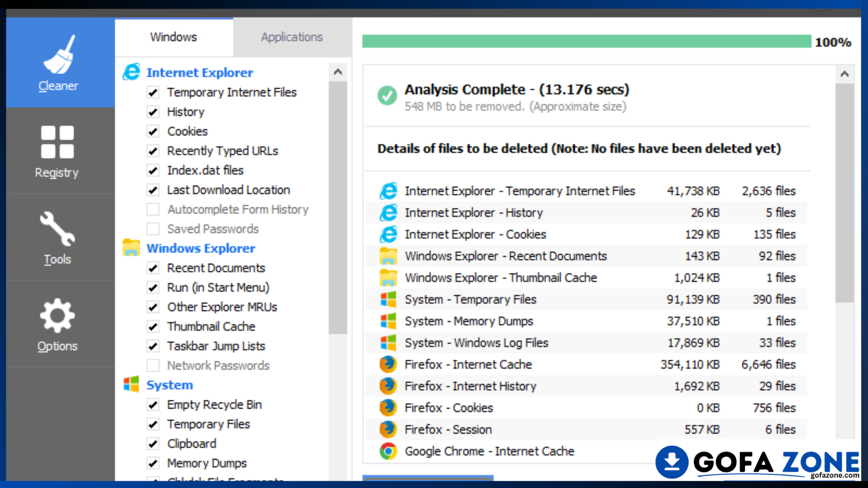
Task: Open the Registry section icon
Action: point(57,142)
